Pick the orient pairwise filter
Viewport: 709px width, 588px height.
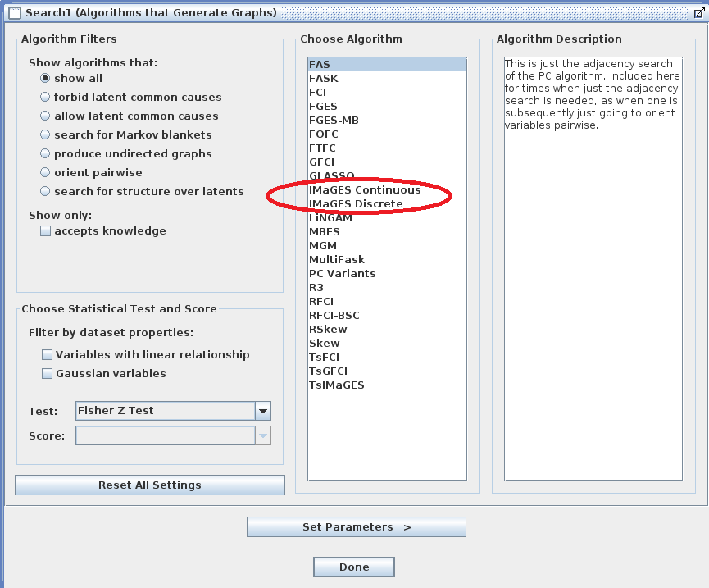[x=45, y=172]
